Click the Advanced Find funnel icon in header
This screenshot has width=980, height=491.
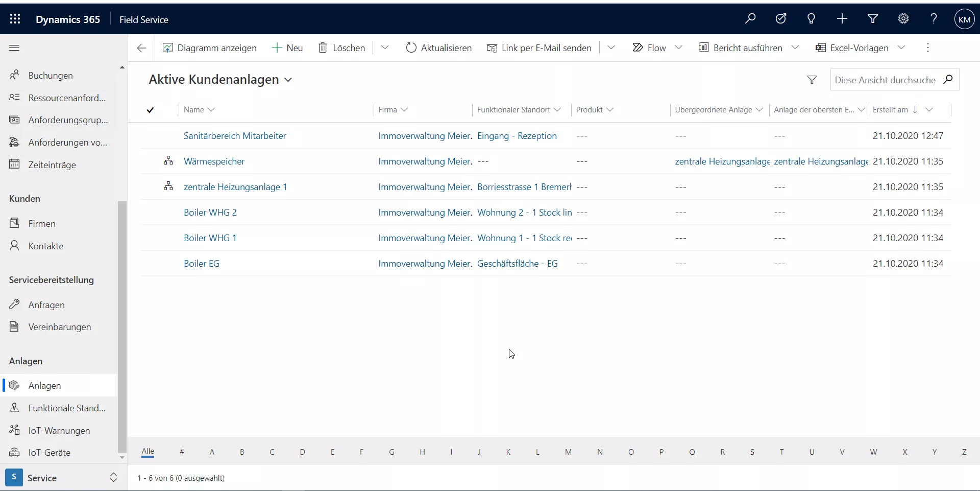(873, 19)
